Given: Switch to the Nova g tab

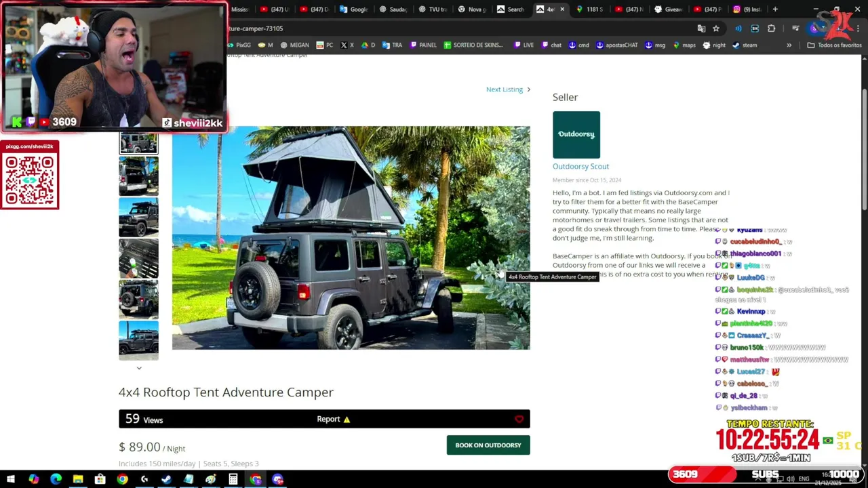Looking at the screenshot, I should 471,9.
